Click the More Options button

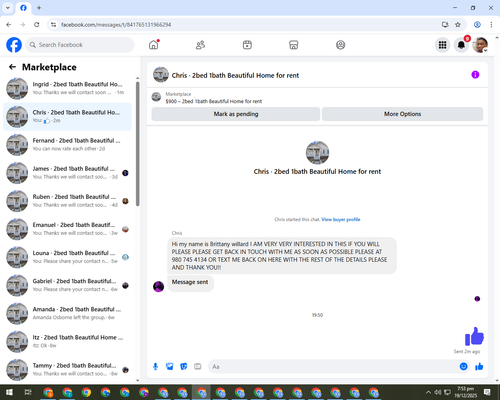tap(402, 114)
